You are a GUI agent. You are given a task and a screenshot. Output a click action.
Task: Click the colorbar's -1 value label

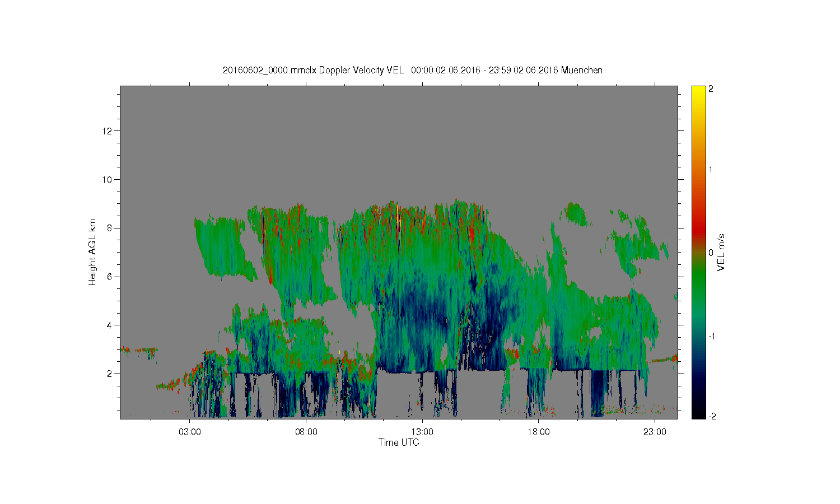pos(711,336)
